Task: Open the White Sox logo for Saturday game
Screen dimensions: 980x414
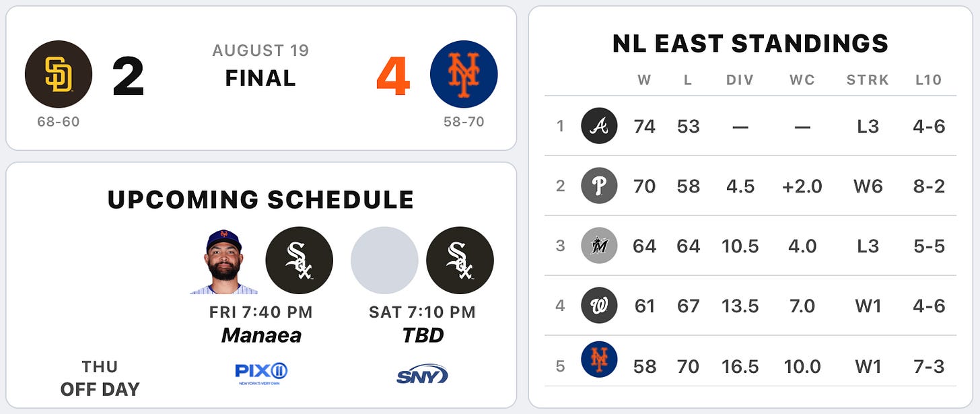Action: 460,261
